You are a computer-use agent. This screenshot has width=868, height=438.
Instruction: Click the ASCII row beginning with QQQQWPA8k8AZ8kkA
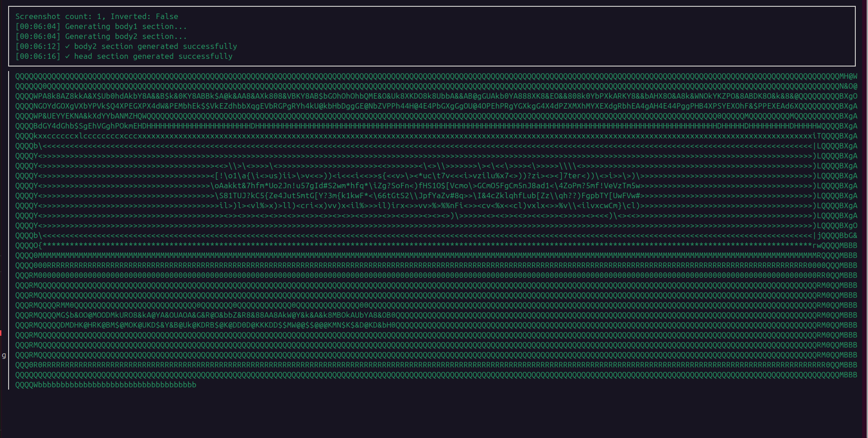[436, 96]
